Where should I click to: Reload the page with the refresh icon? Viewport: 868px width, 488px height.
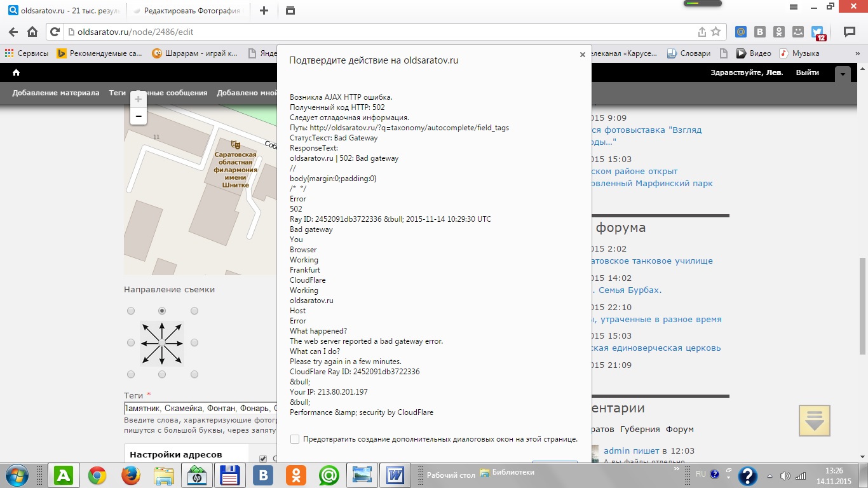tap(55, 32)
